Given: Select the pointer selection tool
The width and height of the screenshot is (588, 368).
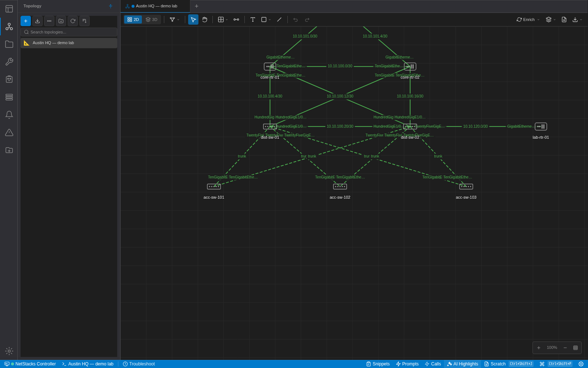Looking at the screenshot, I should 193,20.
